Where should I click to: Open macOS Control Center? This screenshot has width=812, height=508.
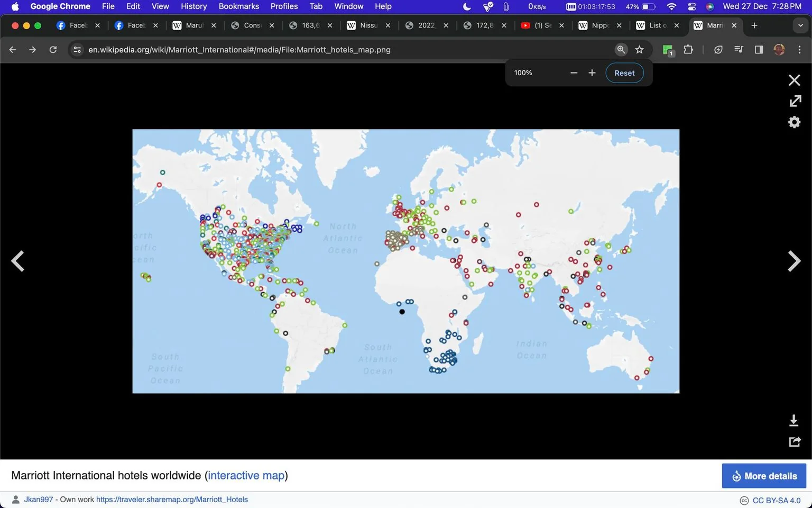click(691, 6)
